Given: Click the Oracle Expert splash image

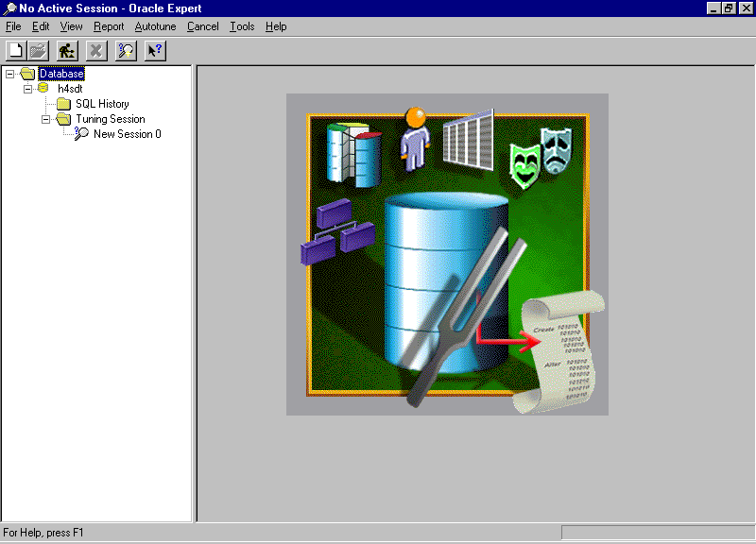Looking at the screenshot, I should [447, 253].
